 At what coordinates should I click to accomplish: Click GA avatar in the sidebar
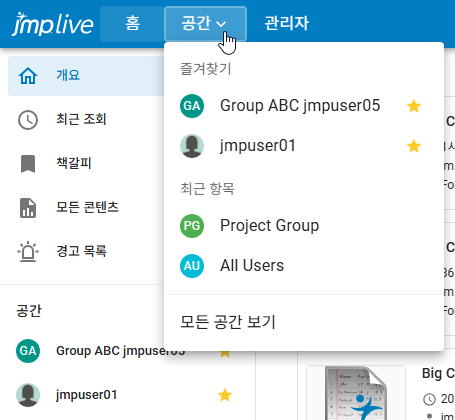[x=28, y=351]
